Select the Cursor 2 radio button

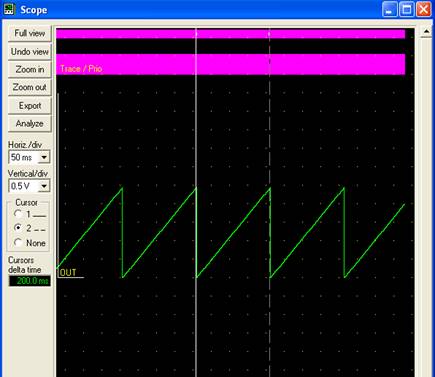pos(18,228)
